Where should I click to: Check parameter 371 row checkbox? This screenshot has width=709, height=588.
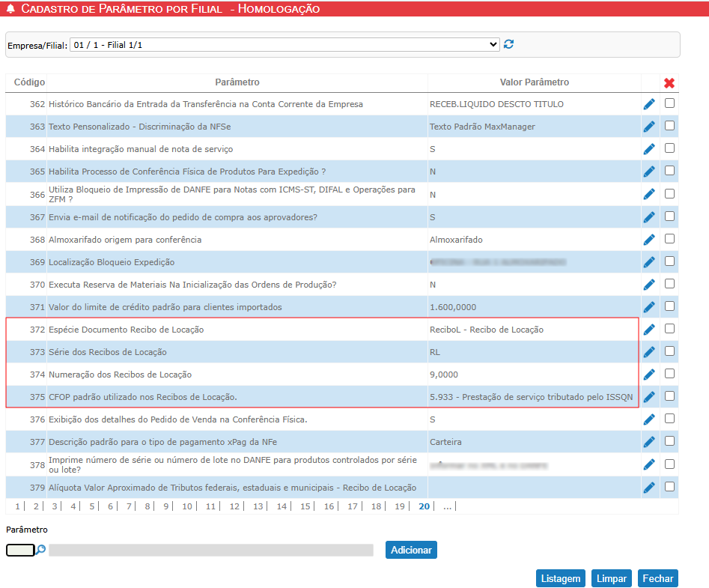pyautogui.click(x=669, y=306)
